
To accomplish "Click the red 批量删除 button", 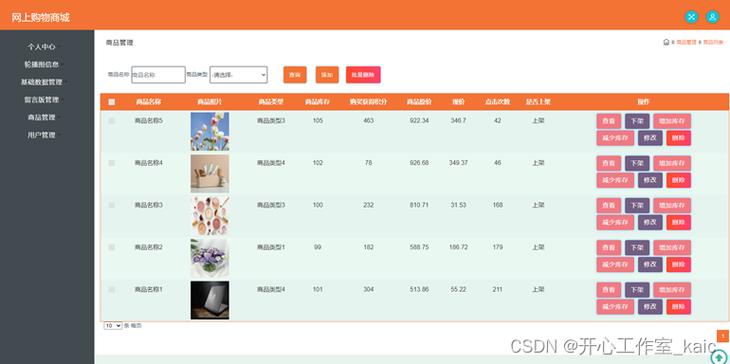I will [x=363, y=75].
